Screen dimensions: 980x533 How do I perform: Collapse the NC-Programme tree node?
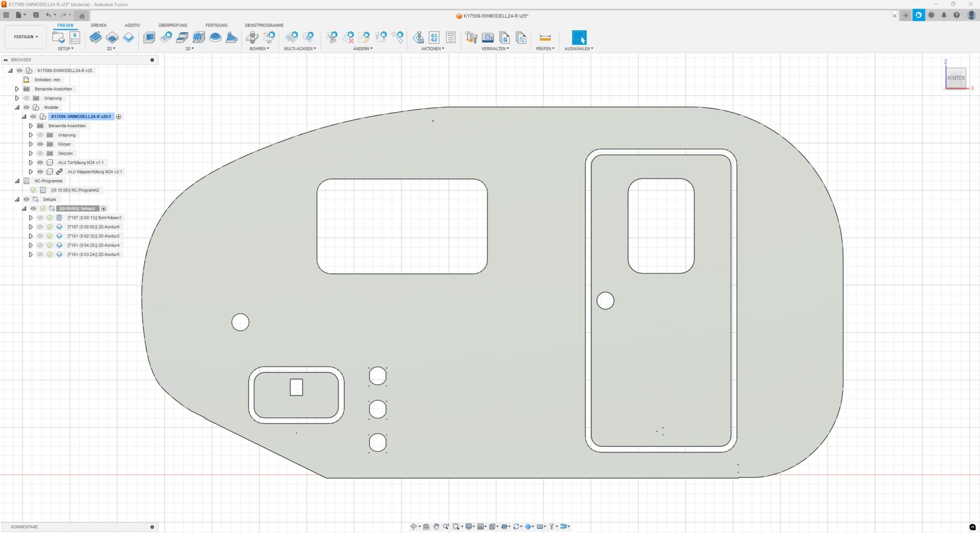pos(17,181)
